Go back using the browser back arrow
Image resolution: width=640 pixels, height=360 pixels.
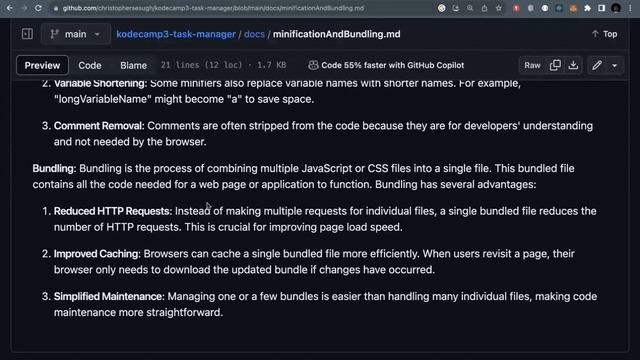9,8
